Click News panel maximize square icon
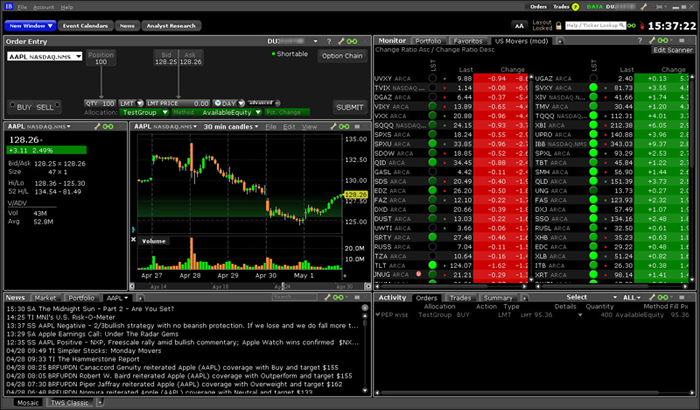The height and width of the screenshot is (410, 700). click(357, 297)
